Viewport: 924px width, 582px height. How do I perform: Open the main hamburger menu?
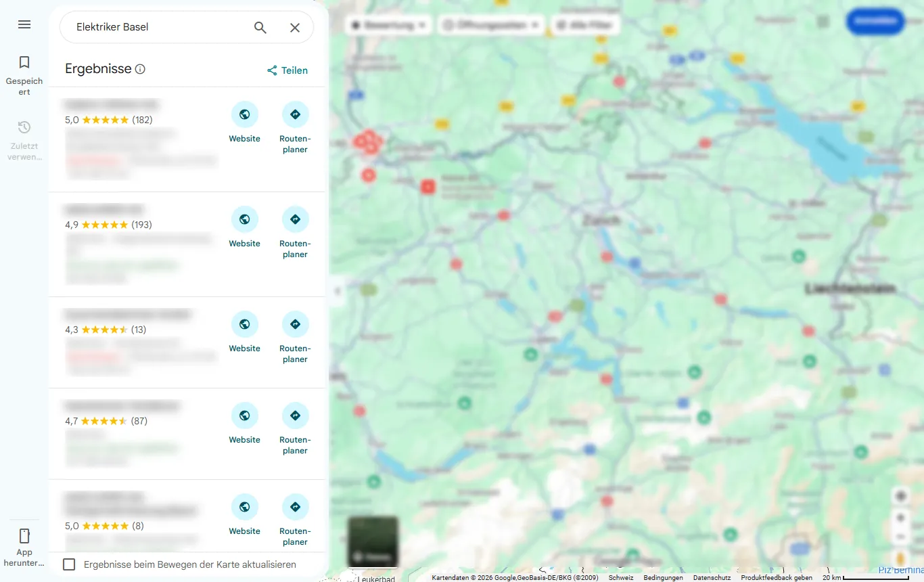point(24,24)
